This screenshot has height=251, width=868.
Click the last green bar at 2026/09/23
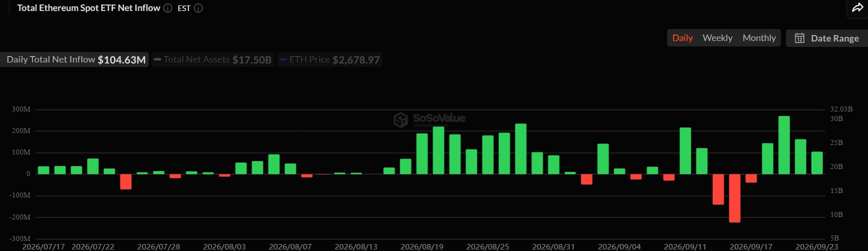[x=817, y=163]
